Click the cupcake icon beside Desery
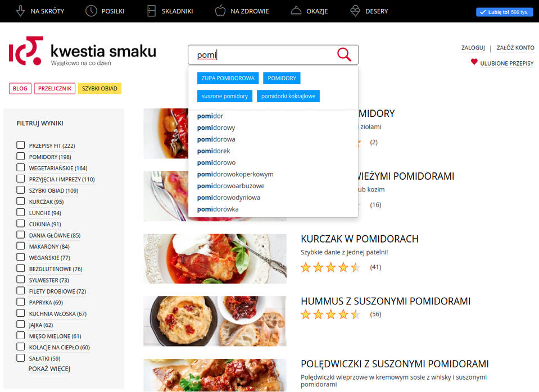 pyautogui.click(x=355, y=11)
